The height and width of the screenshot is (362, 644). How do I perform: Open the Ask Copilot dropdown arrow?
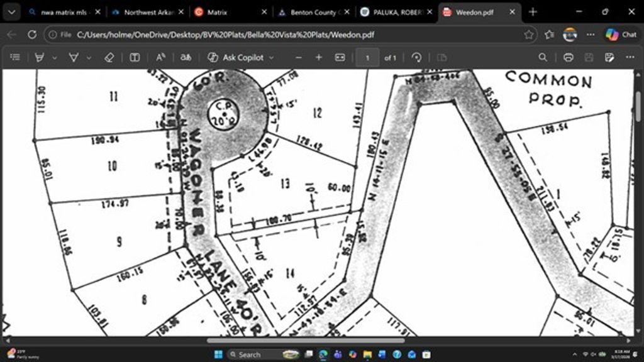click(x=272, y=57)
